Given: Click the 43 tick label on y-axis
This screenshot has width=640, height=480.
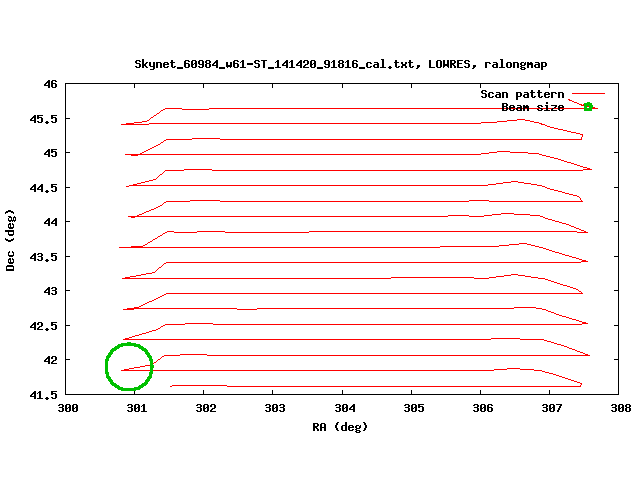Looking at the screenshot, I should click(49, 291).
